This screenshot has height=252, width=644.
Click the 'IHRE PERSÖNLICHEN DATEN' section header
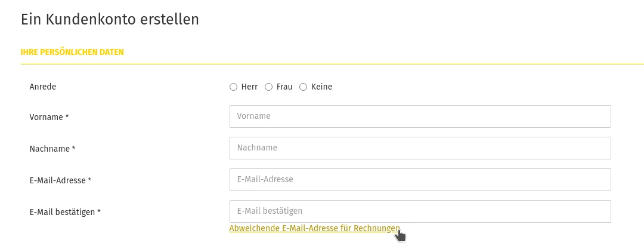[72, 52]
